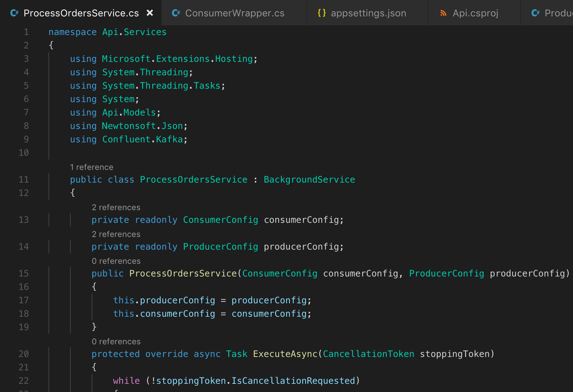Click 'while' keyword on line 22
Image resolution: width=573 pixels, height=392 pixels.
click(x=126, y=381)
